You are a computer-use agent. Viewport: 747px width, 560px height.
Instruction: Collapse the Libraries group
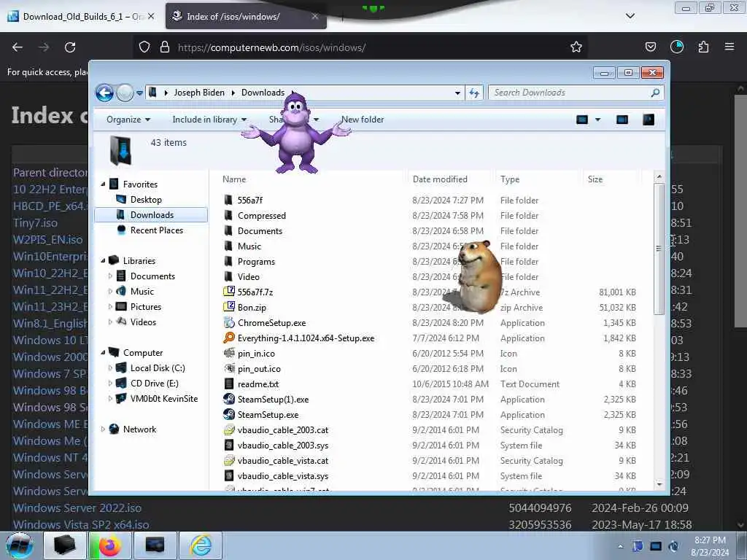[x=103, y=260]
